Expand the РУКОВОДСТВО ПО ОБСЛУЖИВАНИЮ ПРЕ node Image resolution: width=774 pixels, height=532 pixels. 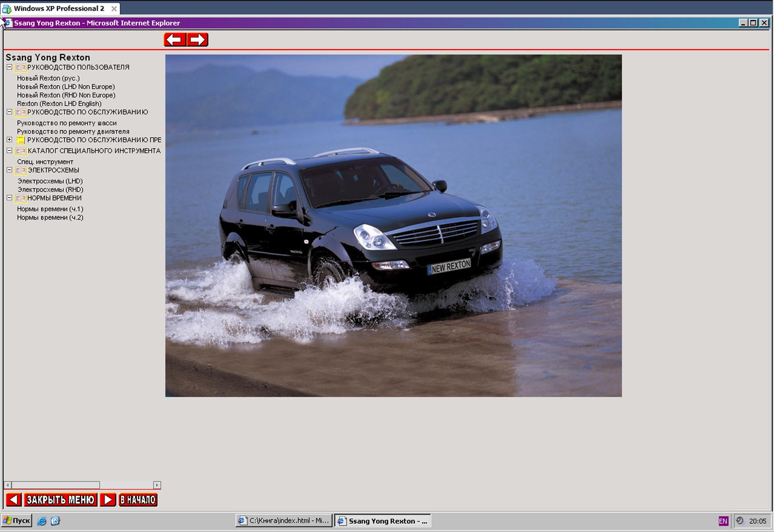9,140
